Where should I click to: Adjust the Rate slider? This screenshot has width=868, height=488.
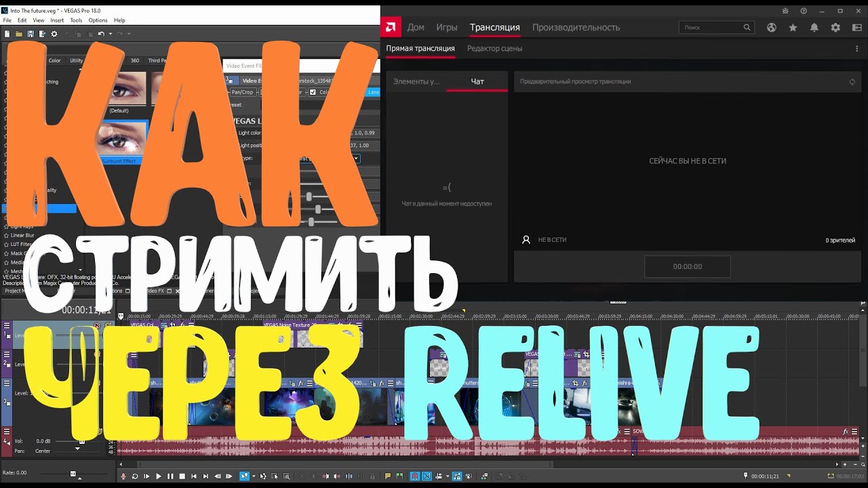[x=74, y=473]
